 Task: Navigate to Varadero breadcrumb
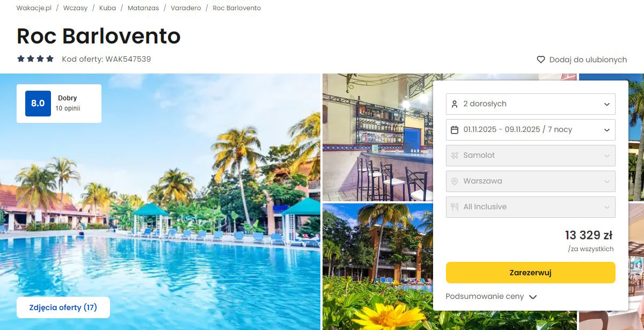click(x=186, y=8)
